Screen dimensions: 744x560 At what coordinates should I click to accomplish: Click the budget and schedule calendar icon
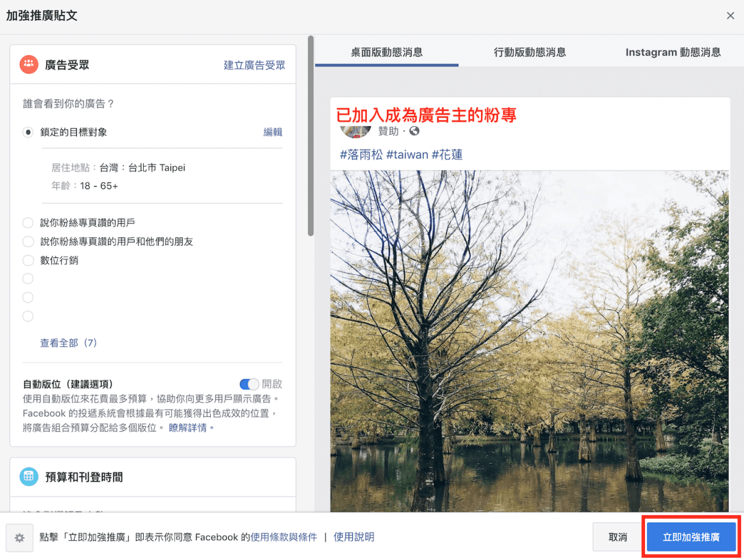(x=29, y=477)
